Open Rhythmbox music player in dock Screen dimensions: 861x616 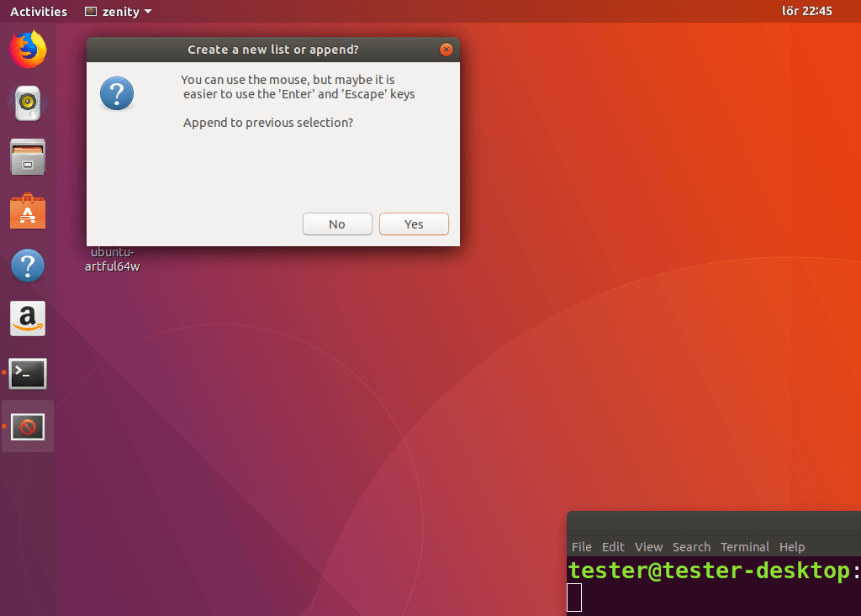[x=28, y=103]
